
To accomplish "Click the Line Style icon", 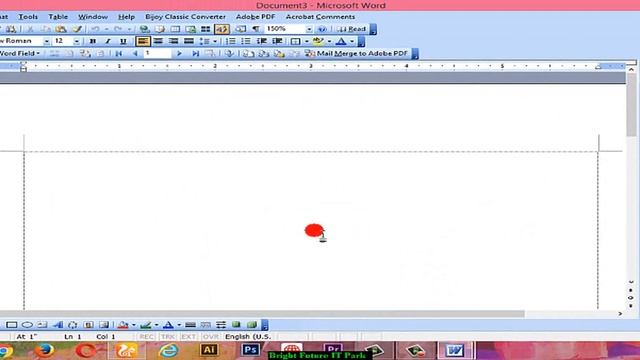I will point(190,325).
